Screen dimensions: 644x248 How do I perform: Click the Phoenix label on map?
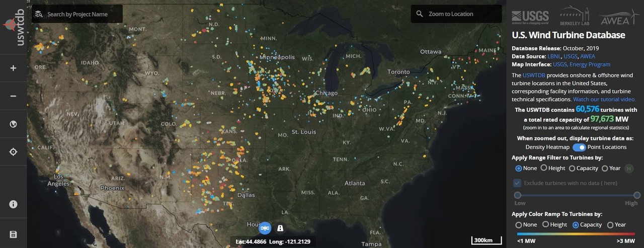coord(112,188)
